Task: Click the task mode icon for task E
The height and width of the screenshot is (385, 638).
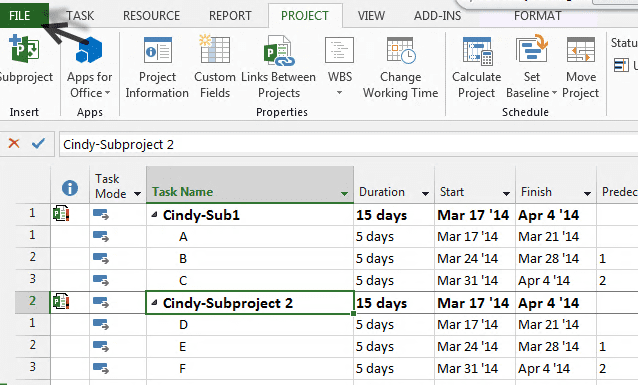Action: [101, 346]
